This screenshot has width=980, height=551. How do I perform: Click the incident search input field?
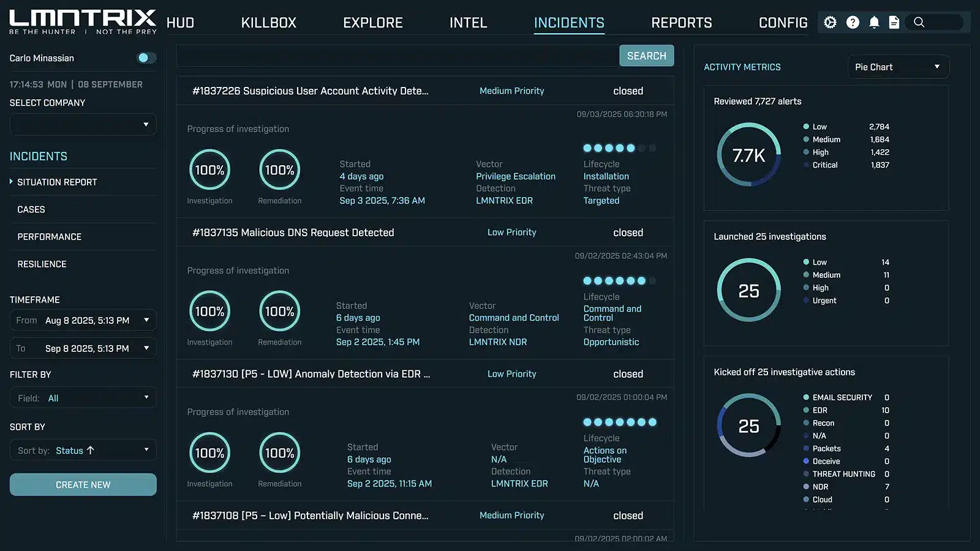click(398, 56)
